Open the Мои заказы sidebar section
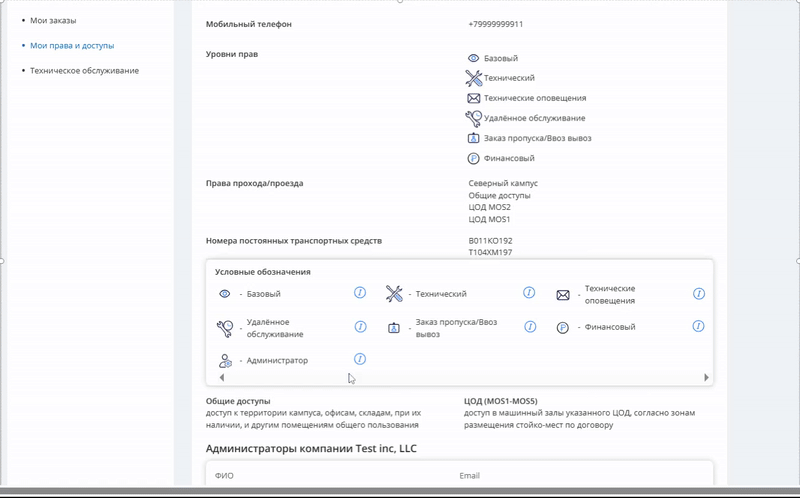 [53, 20]
